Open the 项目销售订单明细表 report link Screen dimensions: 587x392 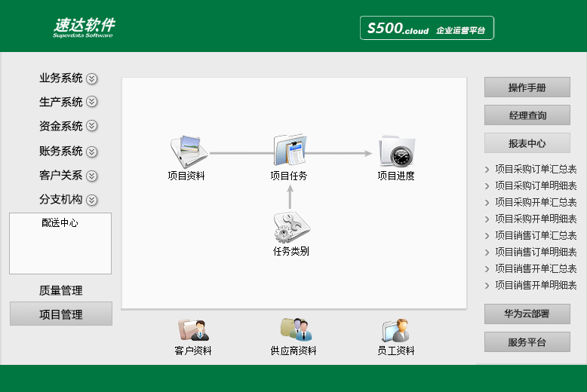click(x=536, y=252)
